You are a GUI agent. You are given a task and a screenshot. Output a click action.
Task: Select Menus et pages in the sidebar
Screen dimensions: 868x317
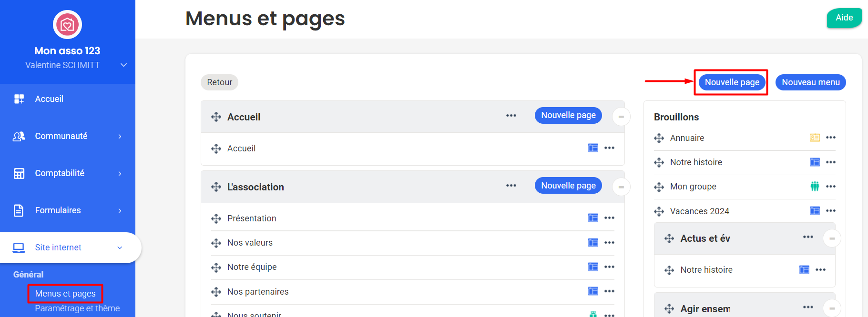(x=65, y=294)
